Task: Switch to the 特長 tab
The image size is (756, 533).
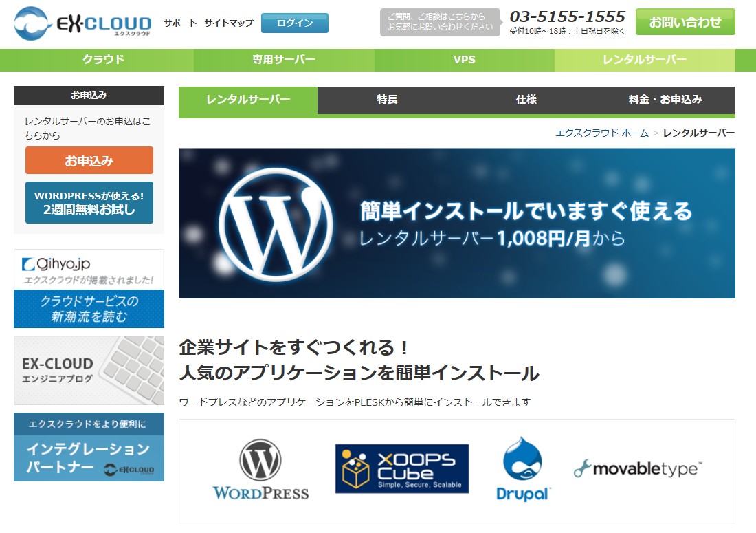Action: [387, 100]
